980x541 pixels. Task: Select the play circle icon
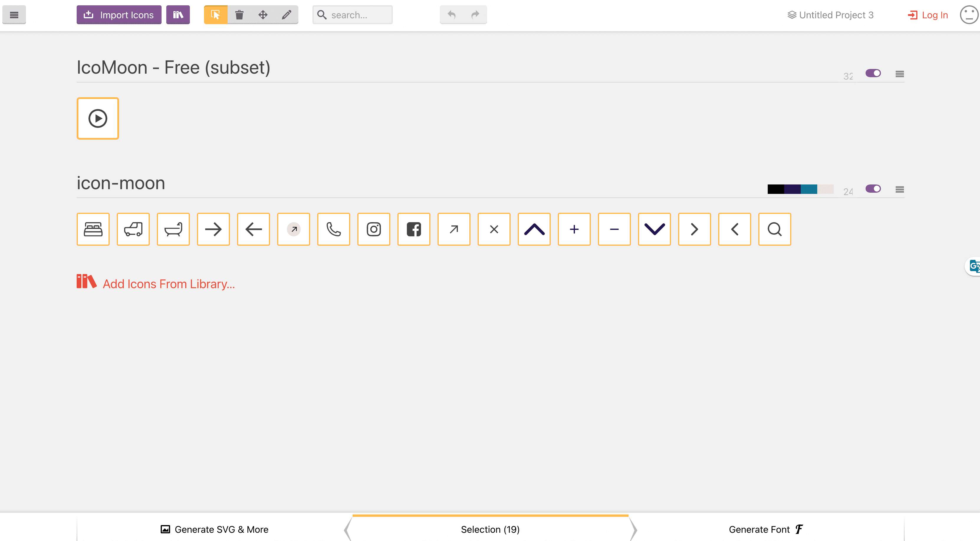pos(98,118)
